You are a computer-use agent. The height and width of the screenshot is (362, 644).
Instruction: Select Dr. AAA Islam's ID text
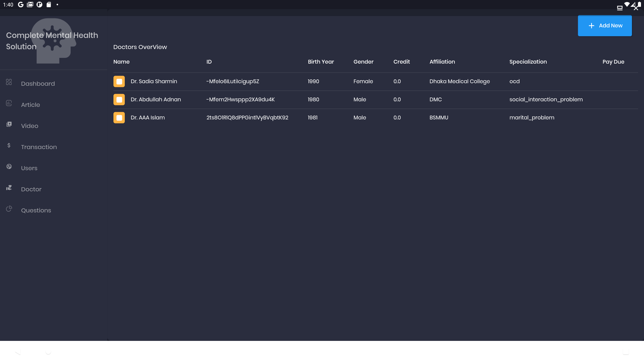(x=247, y=118)
